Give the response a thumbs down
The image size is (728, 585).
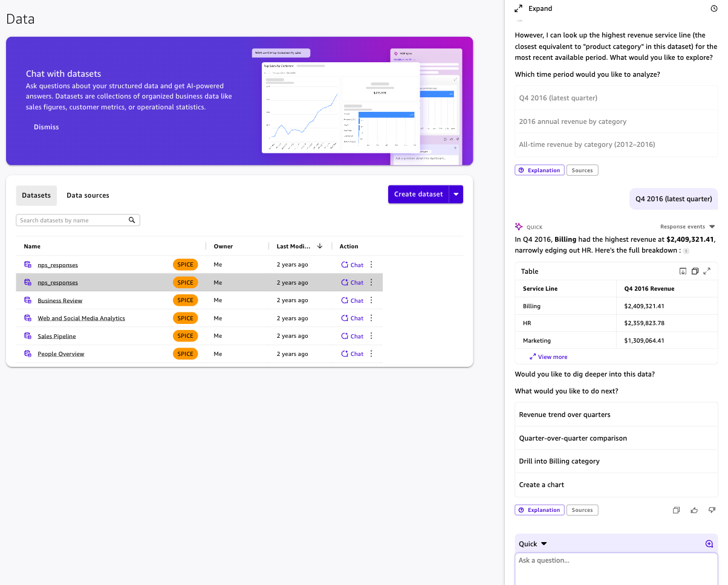pyautogui.click(x=712, y=510)
